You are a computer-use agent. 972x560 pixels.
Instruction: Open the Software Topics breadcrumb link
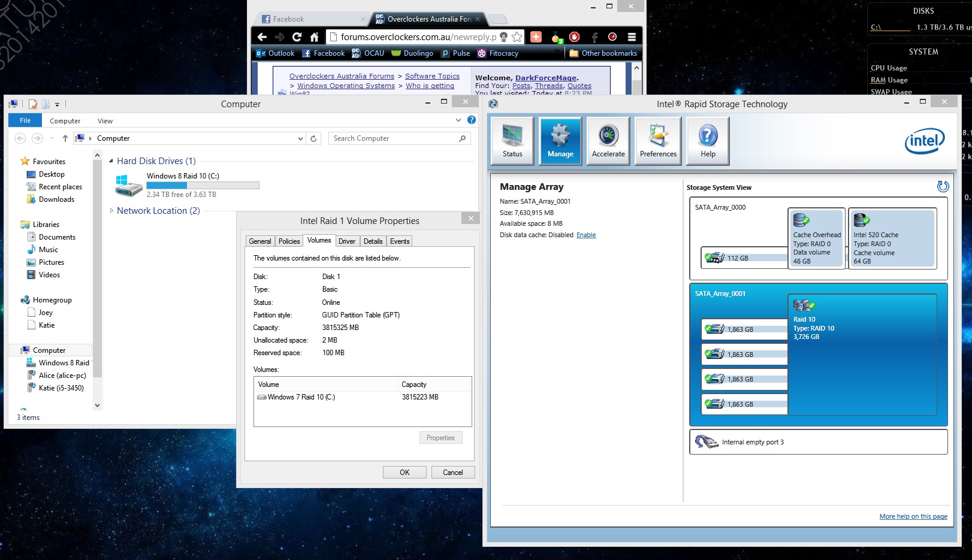pyautogui.click(x=432, y=76)
